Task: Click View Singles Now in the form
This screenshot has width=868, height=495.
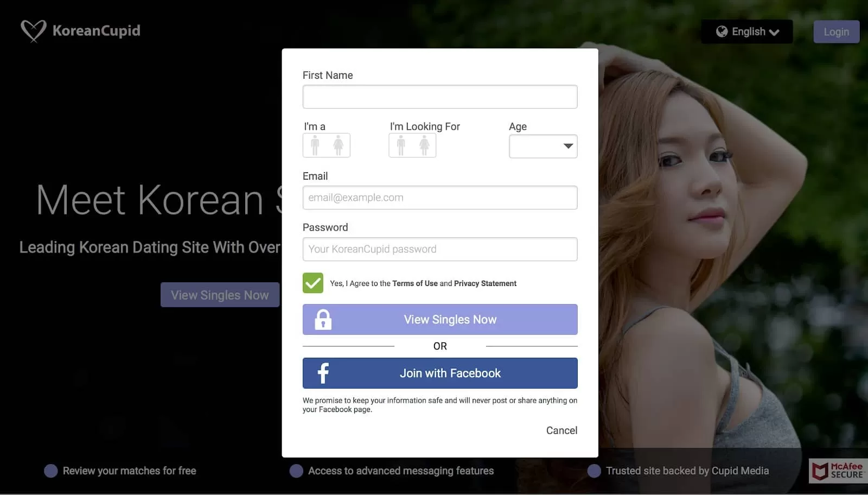Action: coord(450,320)
